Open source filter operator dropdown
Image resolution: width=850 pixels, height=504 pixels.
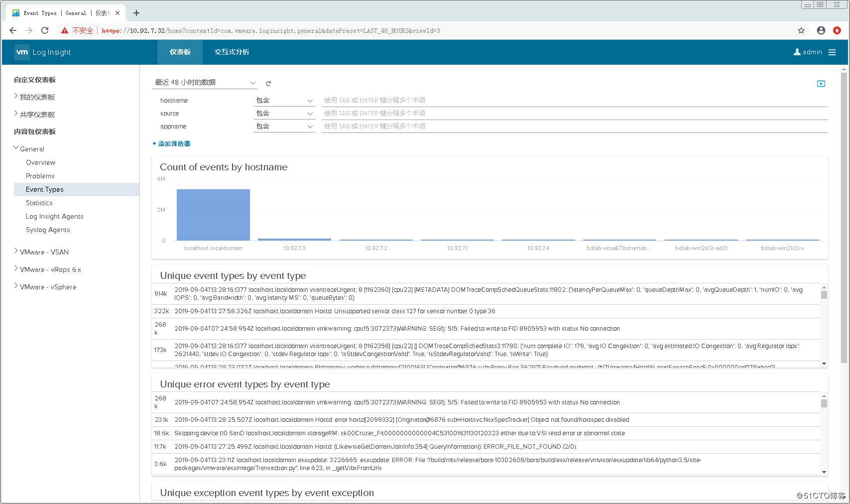pos(284,113)
